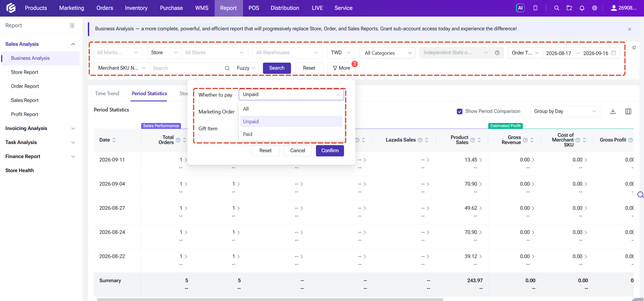Open the user account menu
Image resolution: width=644 pixels, height=301 pixels.
pyautogui.click(x=624, y=8)
